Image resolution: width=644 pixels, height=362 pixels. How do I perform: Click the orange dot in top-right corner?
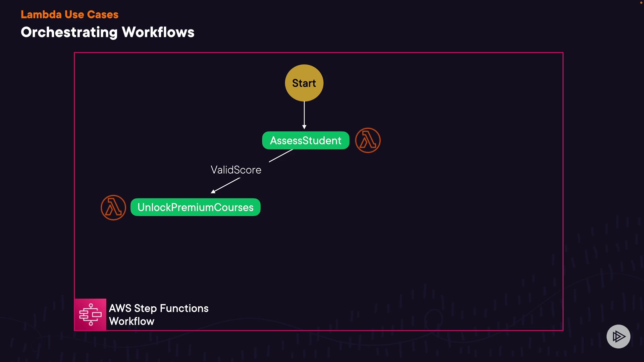click(x=641, y=3)
